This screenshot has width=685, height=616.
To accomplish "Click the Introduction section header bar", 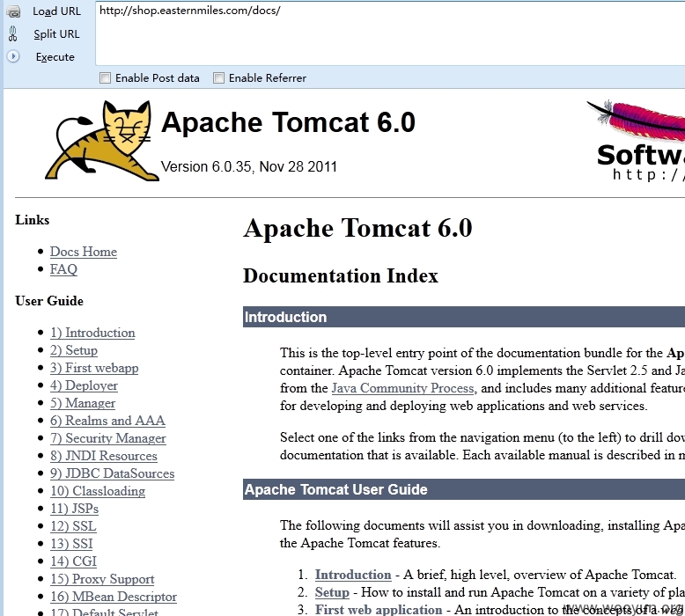I will 464,317.
